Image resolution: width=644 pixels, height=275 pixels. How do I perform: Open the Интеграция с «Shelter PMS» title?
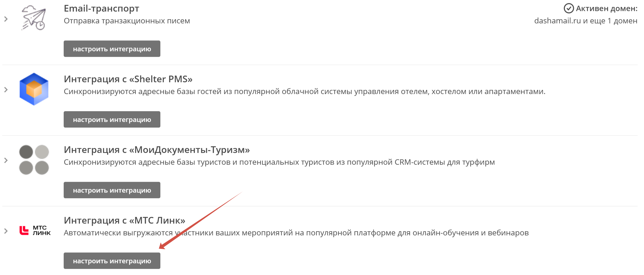(x=128, y=79)
